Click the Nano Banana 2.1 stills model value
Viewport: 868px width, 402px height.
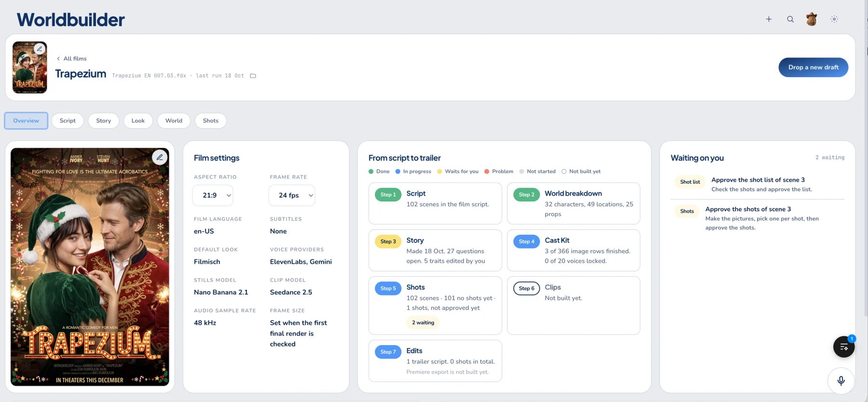[221, 292]
